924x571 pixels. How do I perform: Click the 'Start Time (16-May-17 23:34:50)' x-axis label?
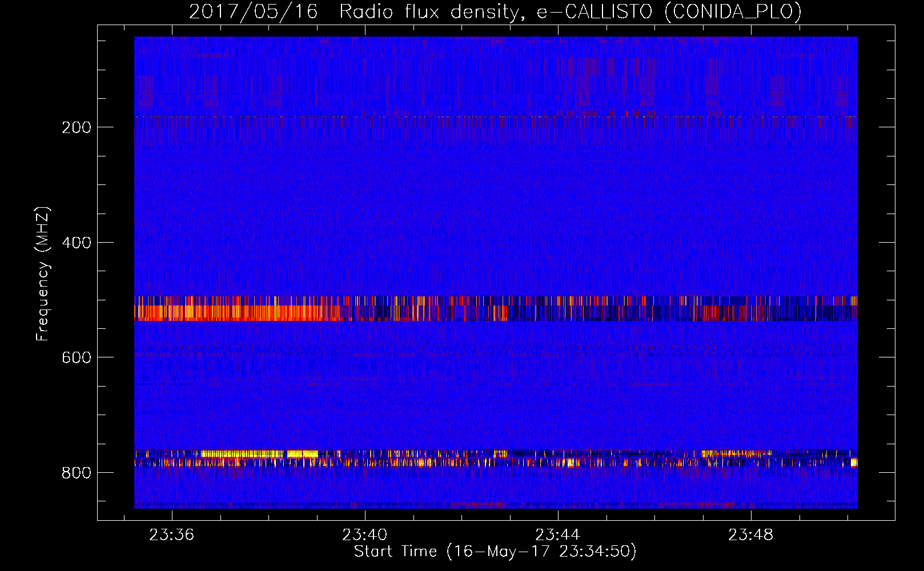[495, 552]
